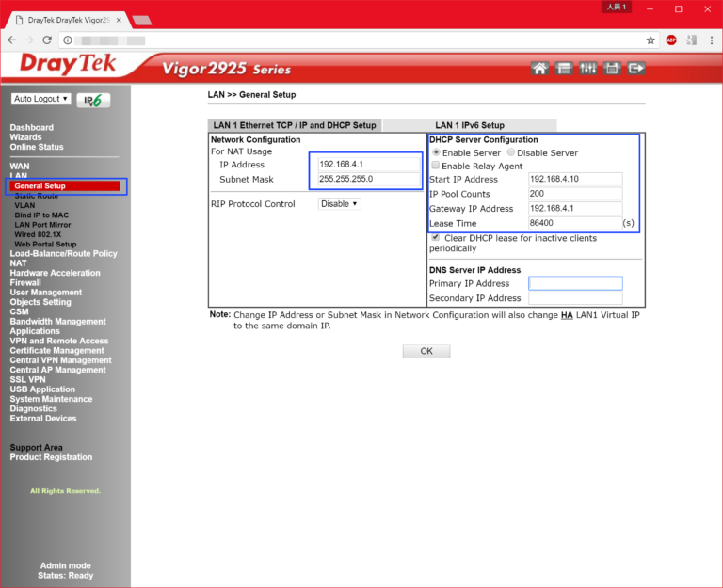Reload the page with refresh icon

[47, 40]
